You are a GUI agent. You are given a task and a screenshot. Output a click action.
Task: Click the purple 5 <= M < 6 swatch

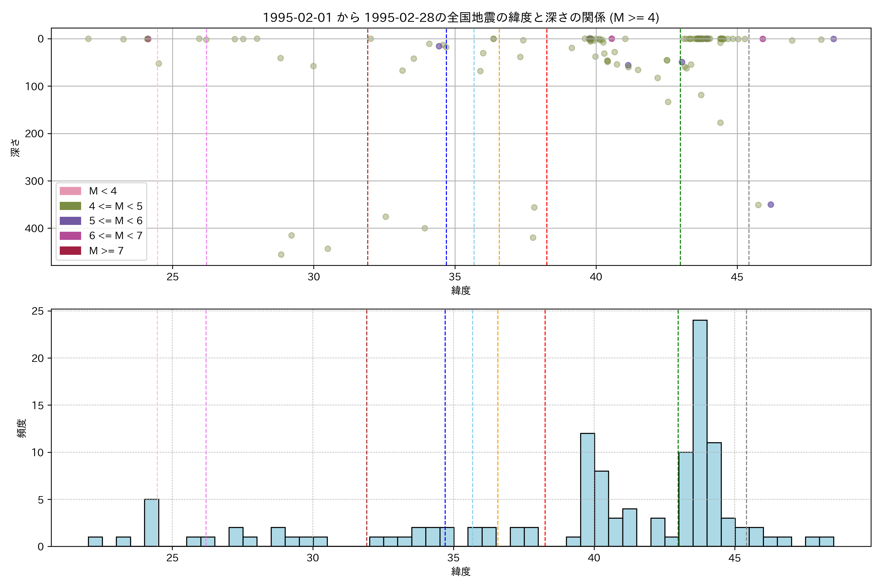[x=70, y=221]
